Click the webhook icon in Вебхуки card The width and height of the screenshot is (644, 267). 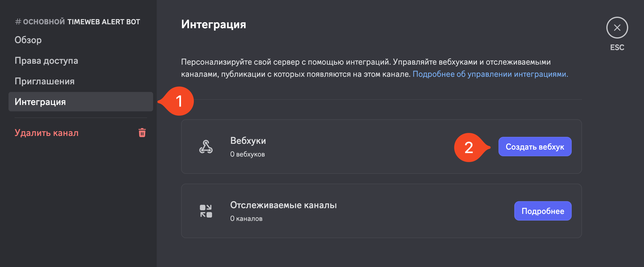pyautogui.click(x=206, y=147)
